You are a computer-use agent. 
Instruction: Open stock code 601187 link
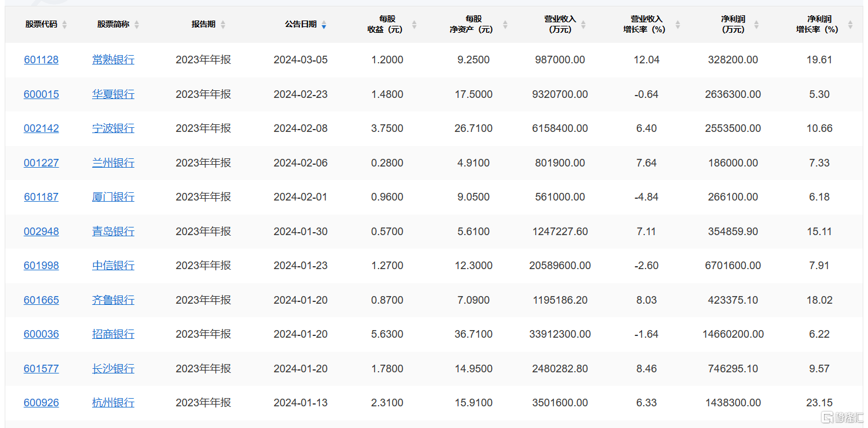coord(41,197)
